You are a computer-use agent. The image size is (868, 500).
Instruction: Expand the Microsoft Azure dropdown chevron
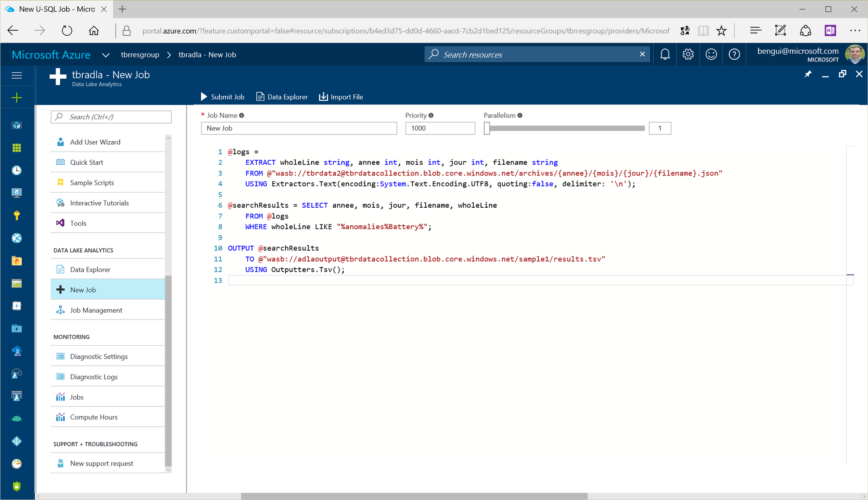[106, 55]
